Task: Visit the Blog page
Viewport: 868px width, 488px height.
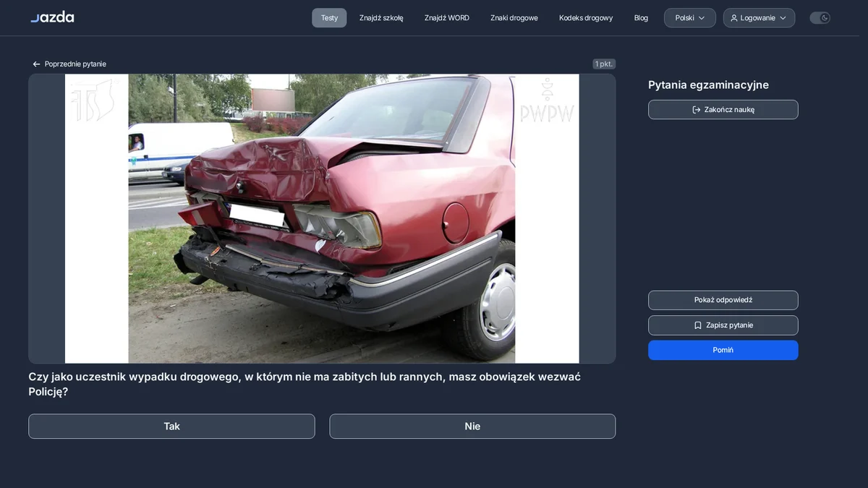Action: [x=641, y=18]
